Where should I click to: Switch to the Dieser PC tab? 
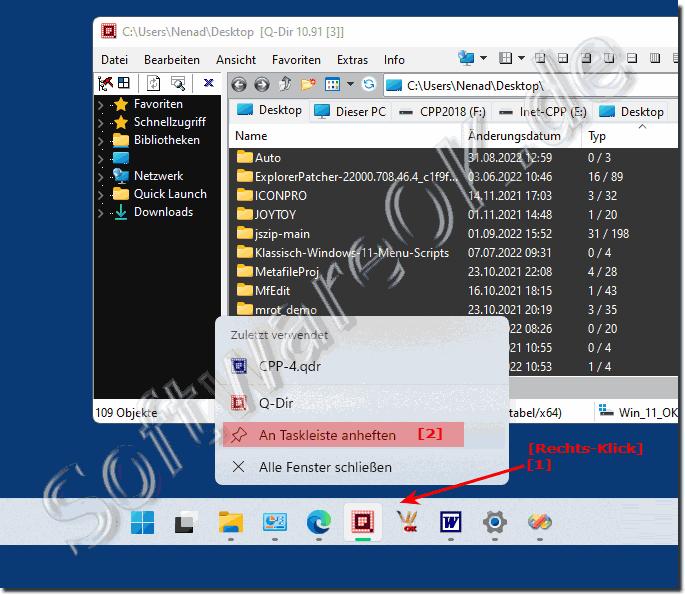click(x=350, y=112)
